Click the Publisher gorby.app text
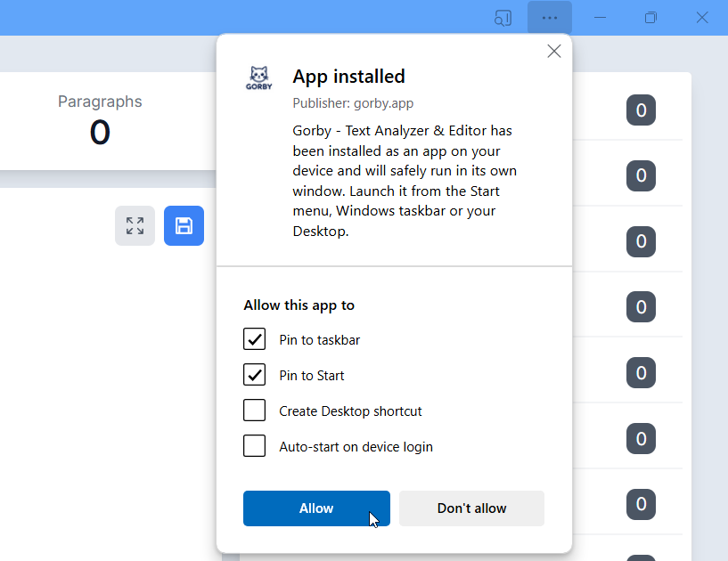728x561 pixels. pos(353,103)
